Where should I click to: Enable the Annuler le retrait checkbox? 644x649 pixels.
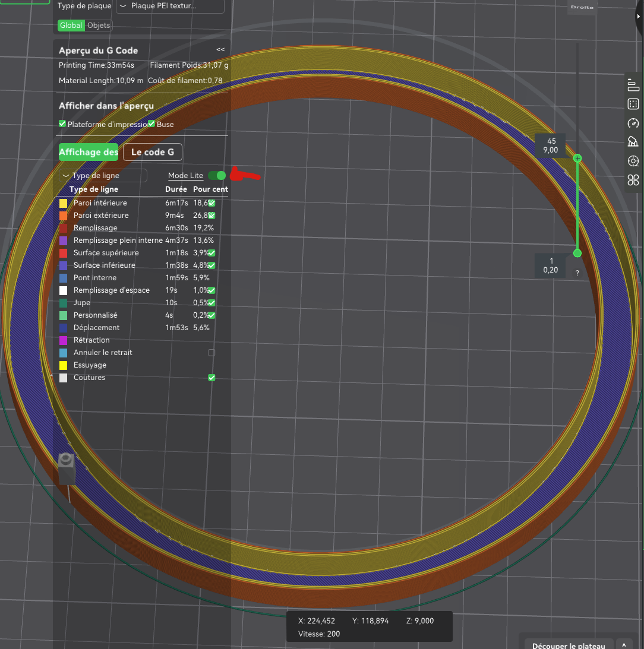pyautogui.click(x=211, y=353)
